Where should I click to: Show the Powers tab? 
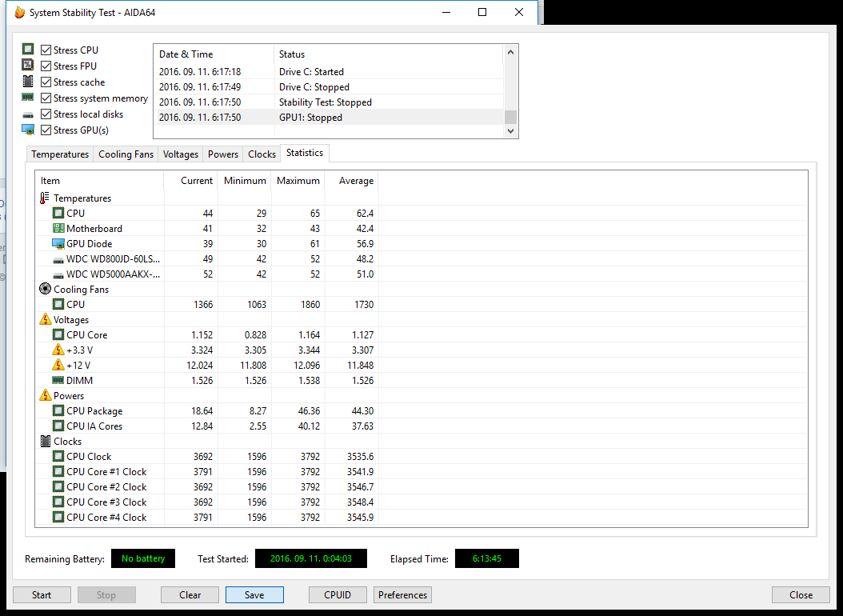pyautogui.click(x=223, y=154)
